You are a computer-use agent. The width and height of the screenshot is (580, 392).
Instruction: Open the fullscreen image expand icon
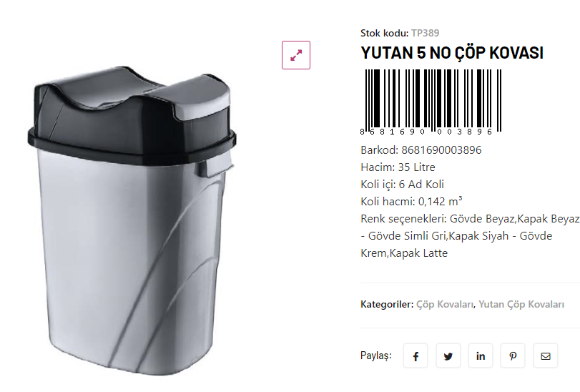coord(296,55)
